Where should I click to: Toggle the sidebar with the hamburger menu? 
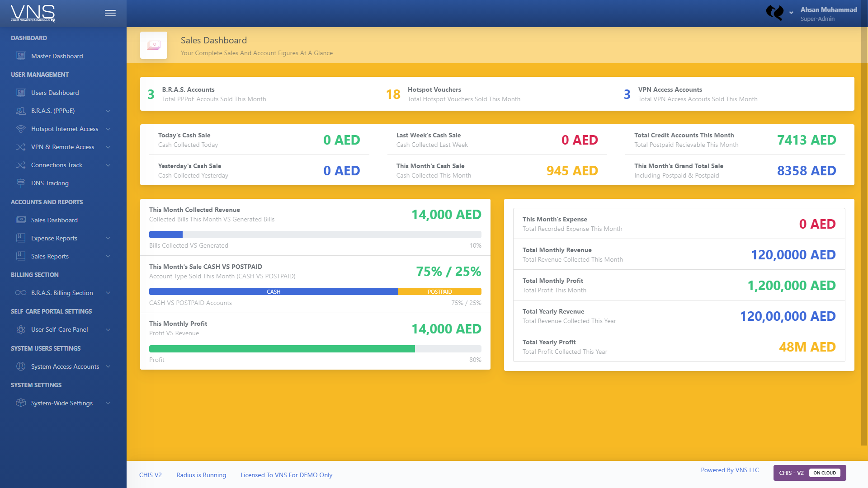click(110, 13)
